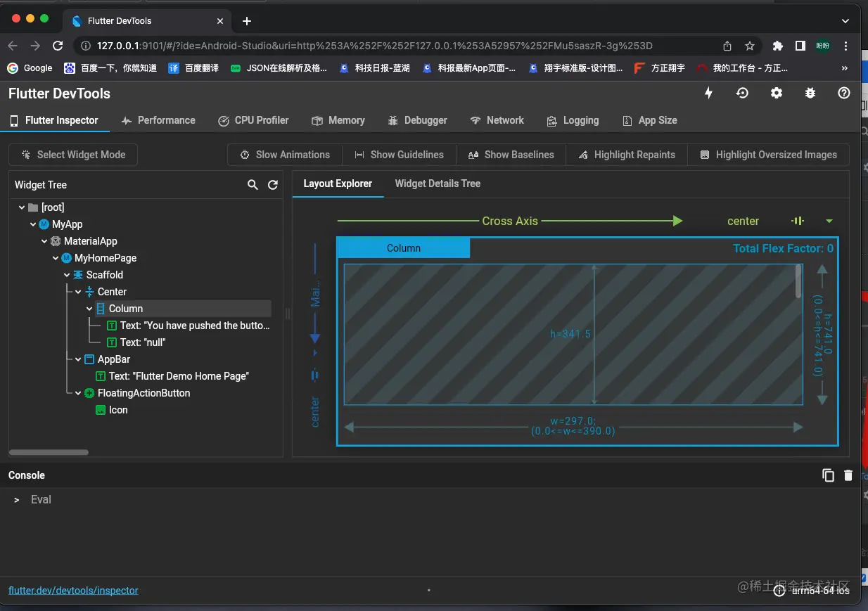Click the widget tree horizontal scrollbar

click(49, 452)
